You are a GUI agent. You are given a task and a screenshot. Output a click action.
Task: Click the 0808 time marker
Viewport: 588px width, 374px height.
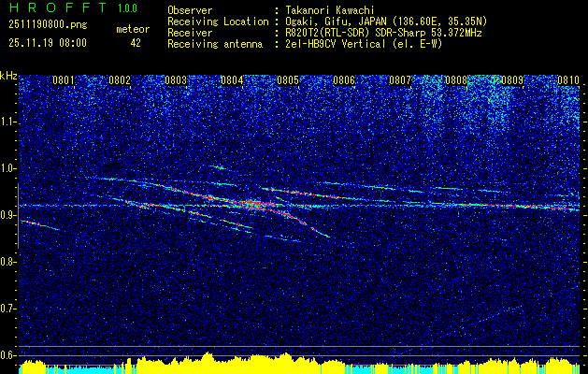point(456,80)
